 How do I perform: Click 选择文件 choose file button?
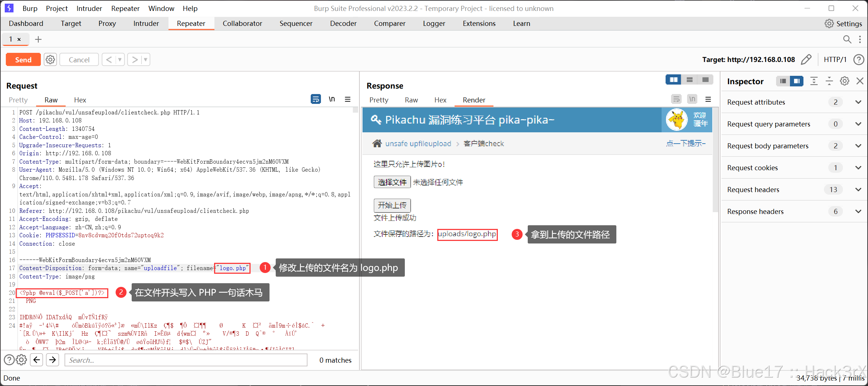click(x=392, y=182)
